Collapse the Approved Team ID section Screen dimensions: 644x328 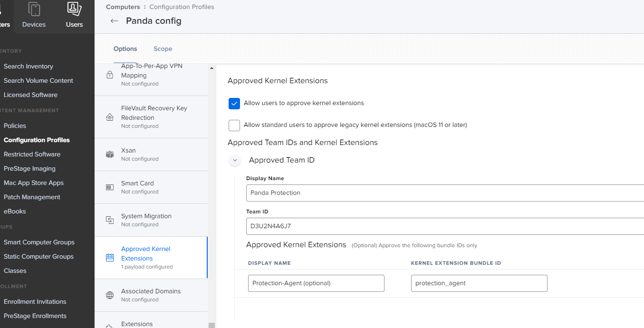[235, 161]
